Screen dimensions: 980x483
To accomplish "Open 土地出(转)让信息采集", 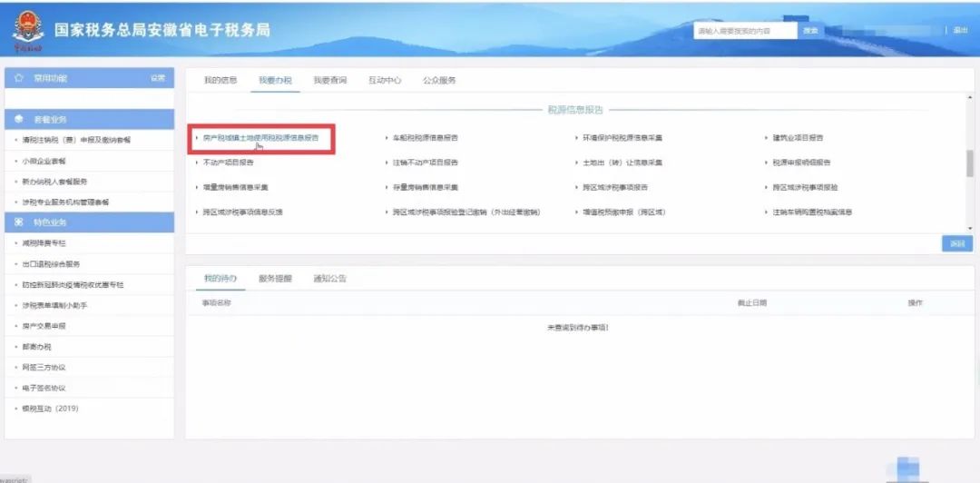I will (x=622, y=163).
